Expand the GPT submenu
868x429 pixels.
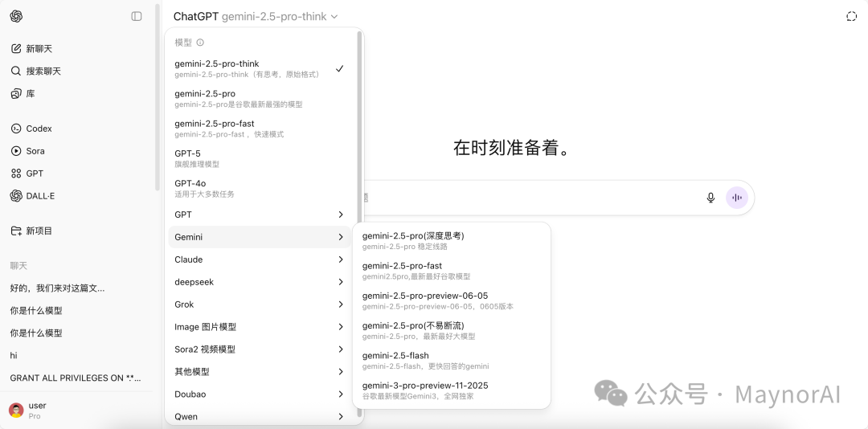[260, 214]
